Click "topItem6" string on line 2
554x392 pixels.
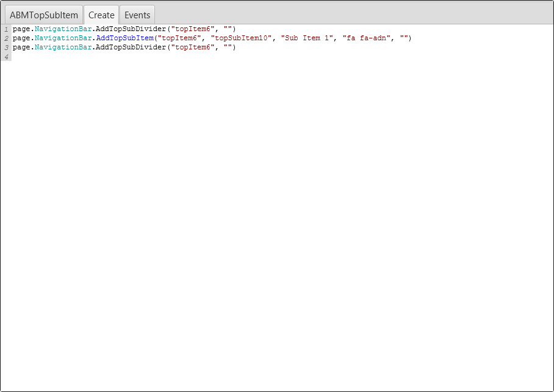tap(179, 38)
